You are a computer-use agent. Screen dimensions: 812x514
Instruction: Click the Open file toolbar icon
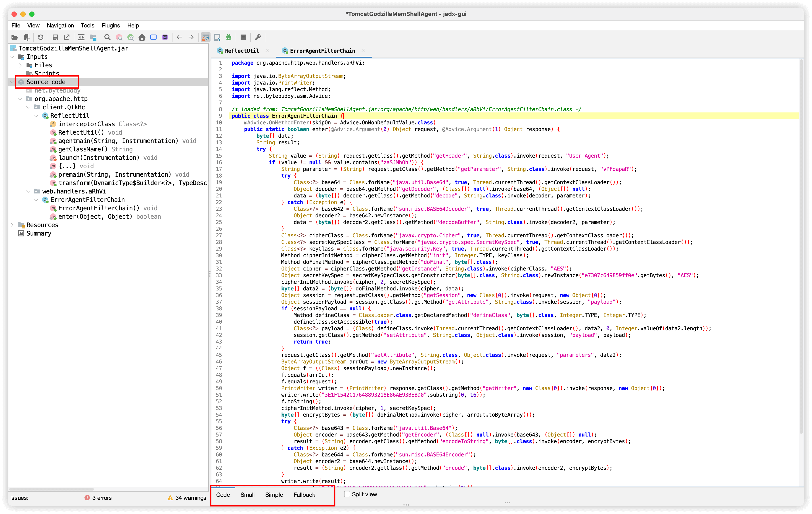pyautogui.click(x=15, y=37)
